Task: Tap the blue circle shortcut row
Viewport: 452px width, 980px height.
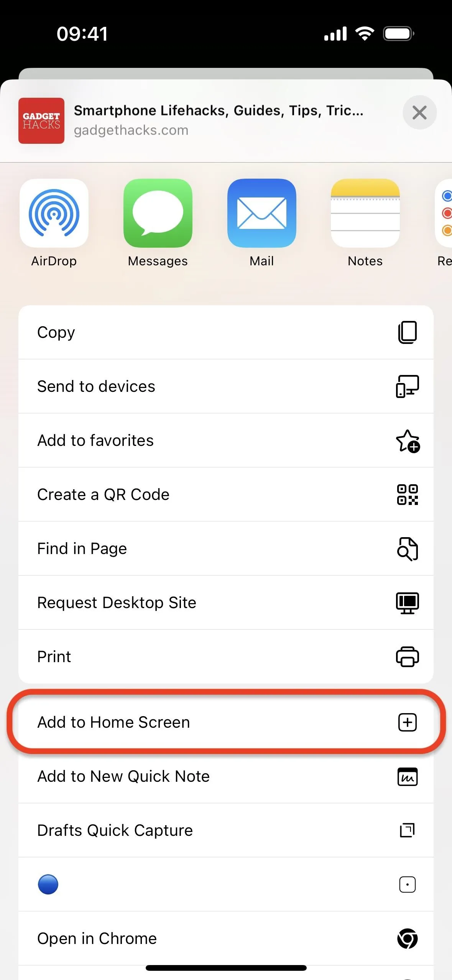Action: [x=226, y=885]
